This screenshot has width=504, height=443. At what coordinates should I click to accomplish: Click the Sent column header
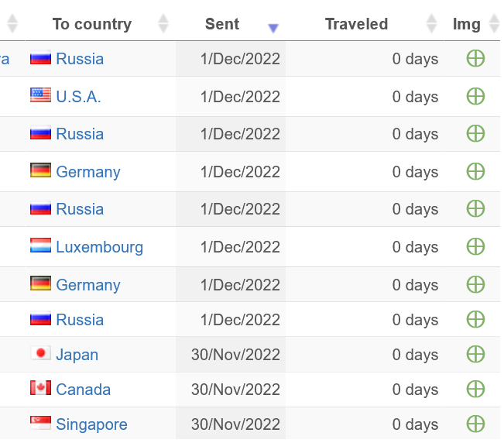click(x=222, y=24)
